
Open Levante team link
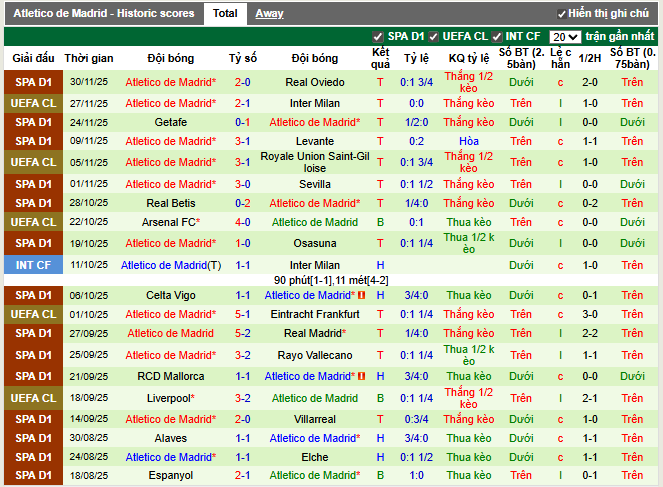(x=315, y=141)
